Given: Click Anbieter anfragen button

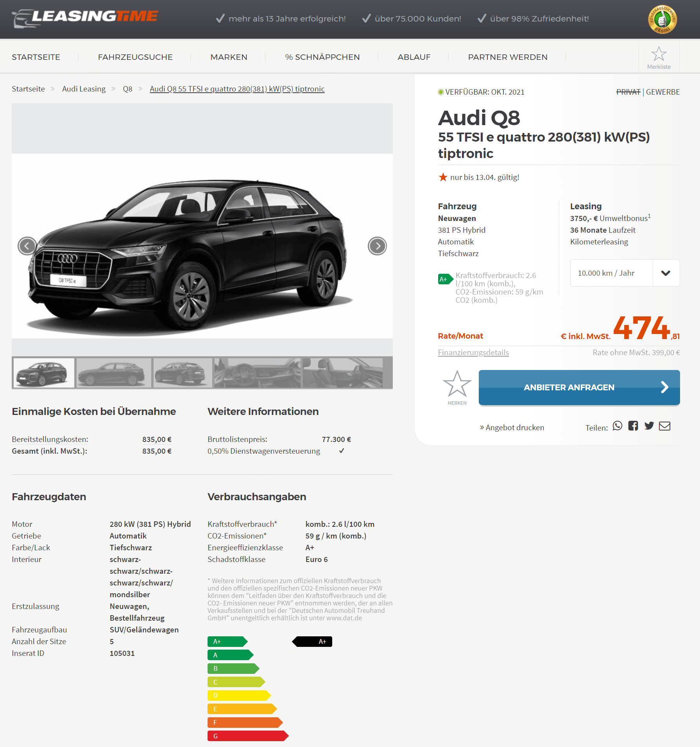Looking at the screenshot, I should 579,388.
